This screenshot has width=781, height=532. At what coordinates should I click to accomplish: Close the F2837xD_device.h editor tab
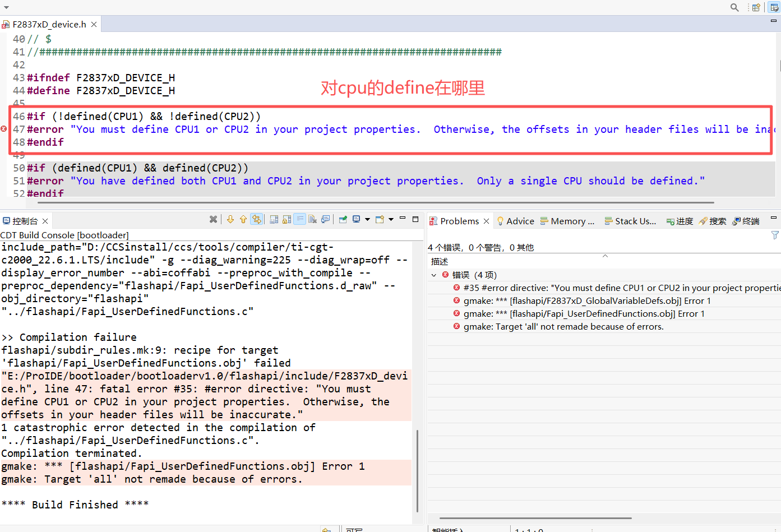click(x=94, y=25)
